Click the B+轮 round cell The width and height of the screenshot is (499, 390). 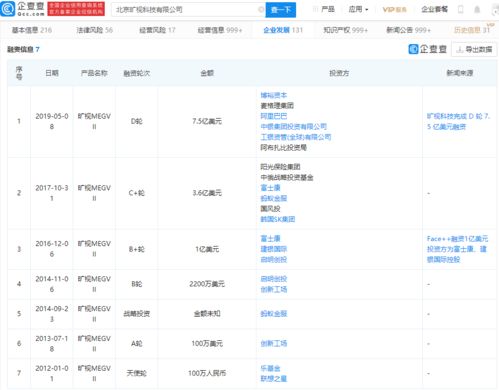(137, 249)
